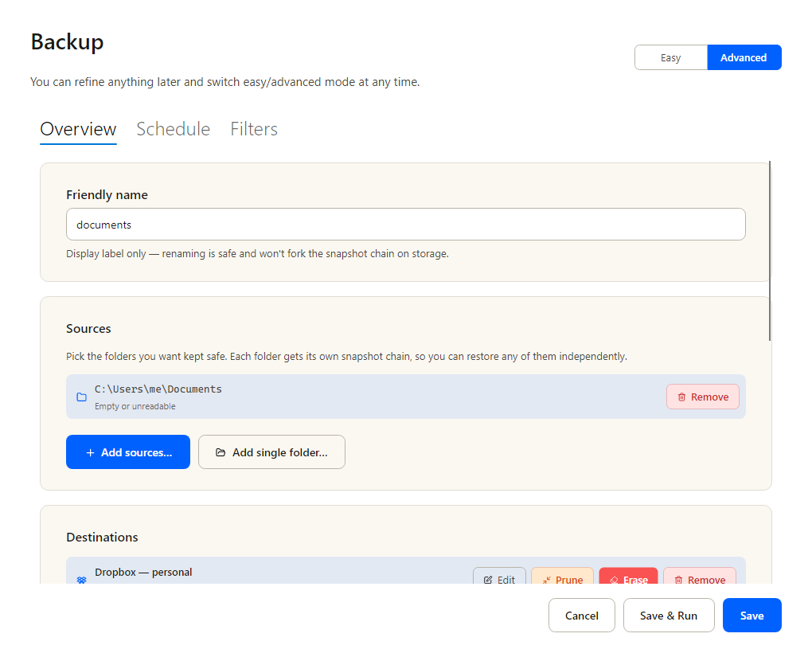Click the folder icon beside C:\Users\me\Documents
Image resolution: width=812 pixels, height=653 pixels.
pos(81,397)
